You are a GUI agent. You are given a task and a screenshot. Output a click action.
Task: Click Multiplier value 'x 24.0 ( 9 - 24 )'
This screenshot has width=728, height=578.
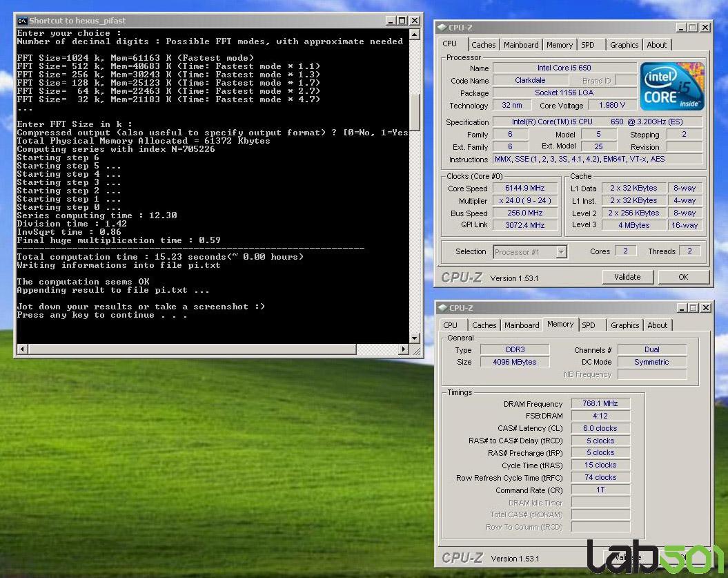point(524,201)
